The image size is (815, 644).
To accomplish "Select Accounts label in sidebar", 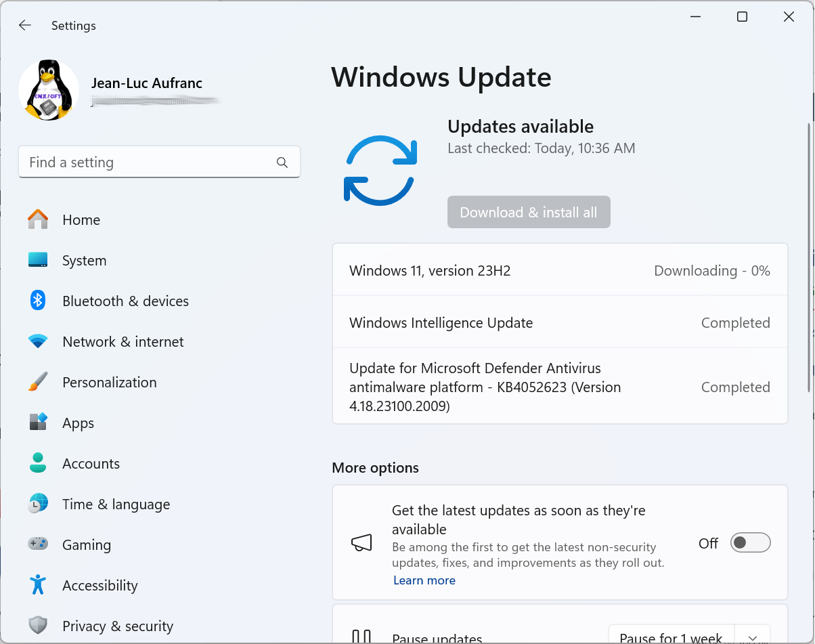I will click(91, 463).
